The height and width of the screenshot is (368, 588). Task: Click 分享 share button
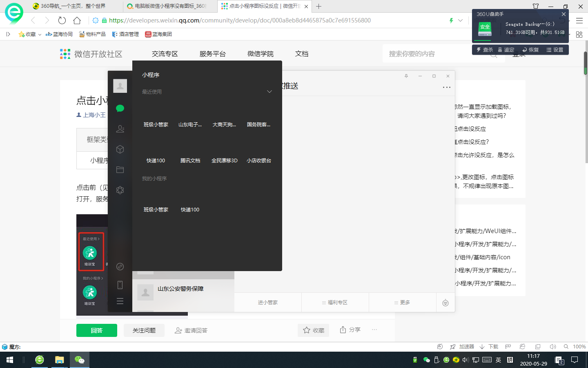(350, 330)
